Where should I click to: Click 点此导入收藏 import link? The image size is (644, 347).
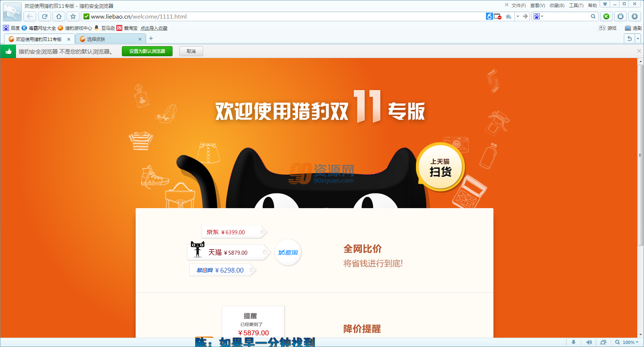(154, 28)
